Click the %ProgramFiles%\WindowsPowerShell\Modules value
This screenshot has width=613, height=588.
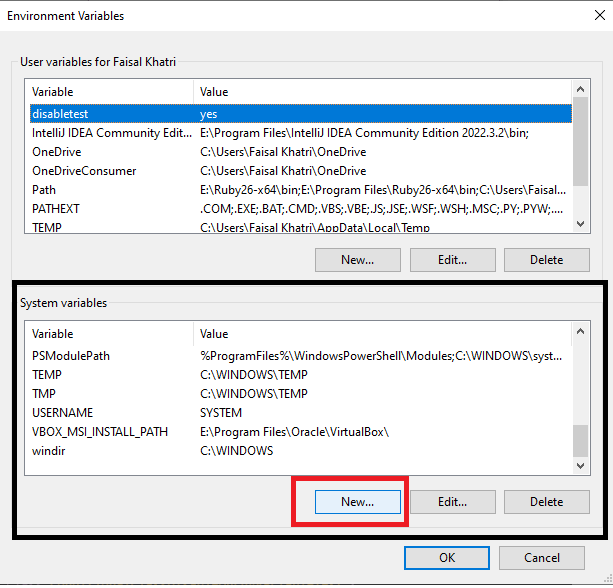pyautogui.click(x=381, y=356)
